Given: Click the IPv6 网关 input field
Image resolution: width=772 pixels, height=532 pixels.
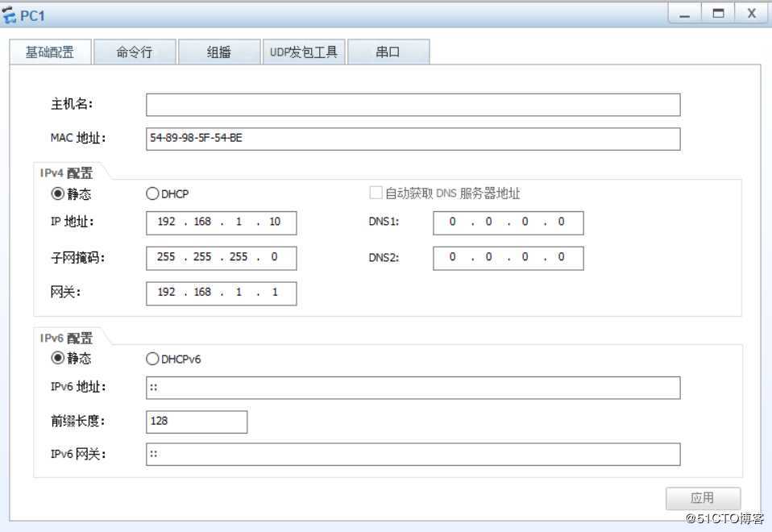Looking at the screenshot, I should [x=413, y=454].
